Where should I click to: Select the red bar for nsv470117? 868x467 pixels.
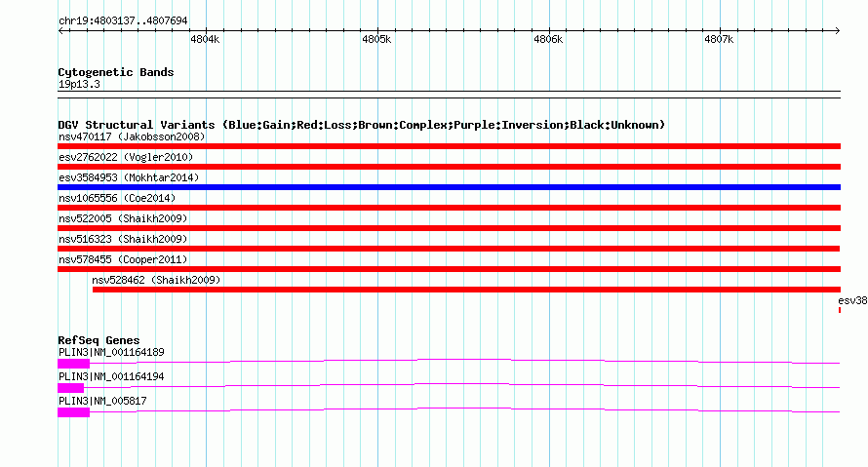pos(449,146)
